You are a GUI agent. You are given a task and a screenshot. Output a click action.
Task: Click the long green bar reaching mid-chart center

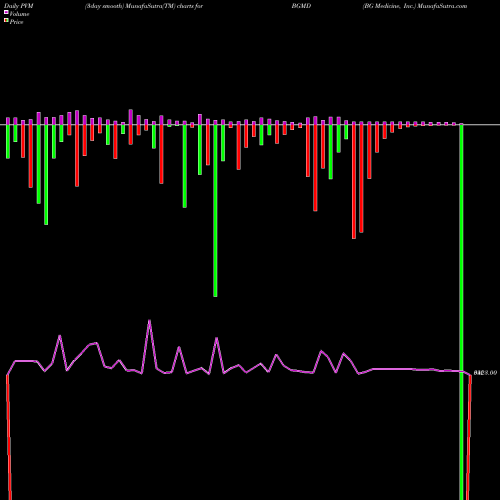(215, 210)
